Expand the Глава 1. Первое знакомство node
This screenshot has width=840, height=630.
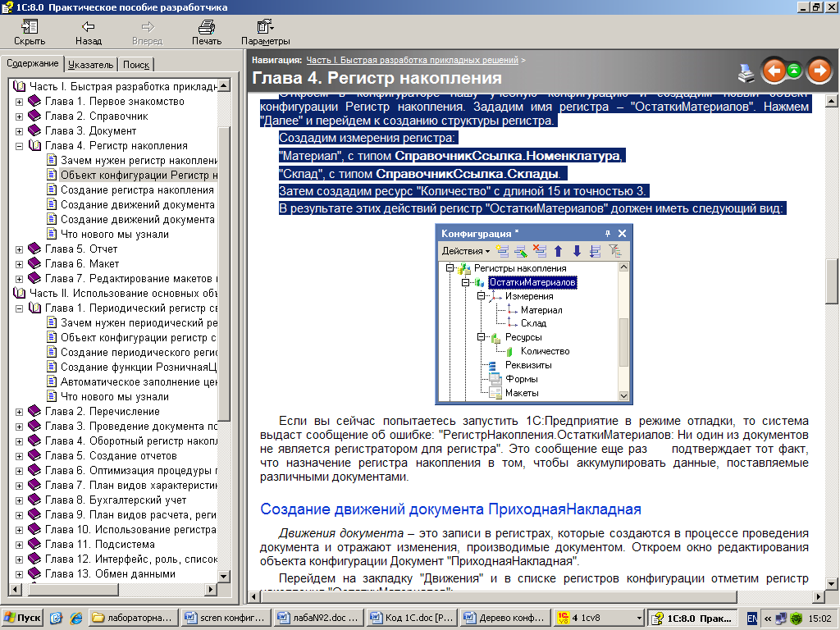(20, 102)
